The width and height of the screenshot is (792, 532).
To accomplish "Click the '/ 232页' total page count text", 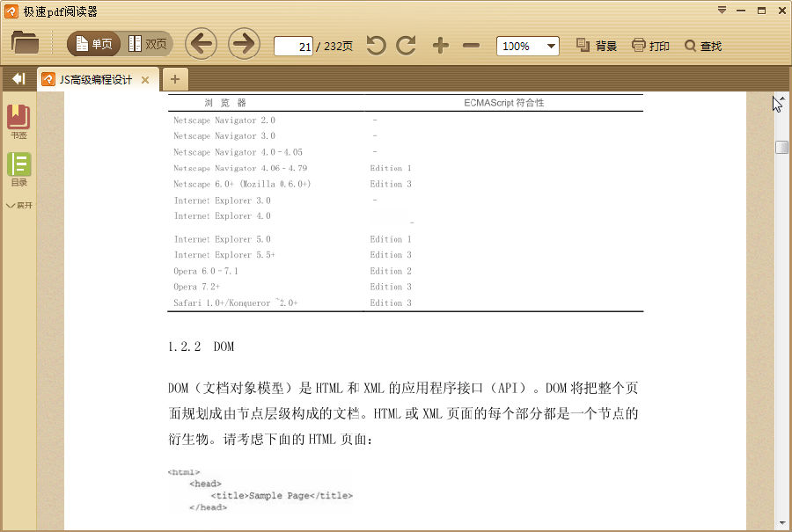I will (334, 47).
